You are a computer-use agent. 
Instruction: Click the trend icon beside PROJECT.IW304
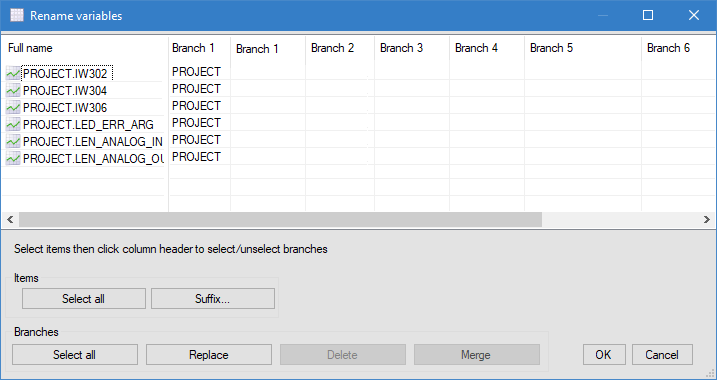(x=13, y=91)
